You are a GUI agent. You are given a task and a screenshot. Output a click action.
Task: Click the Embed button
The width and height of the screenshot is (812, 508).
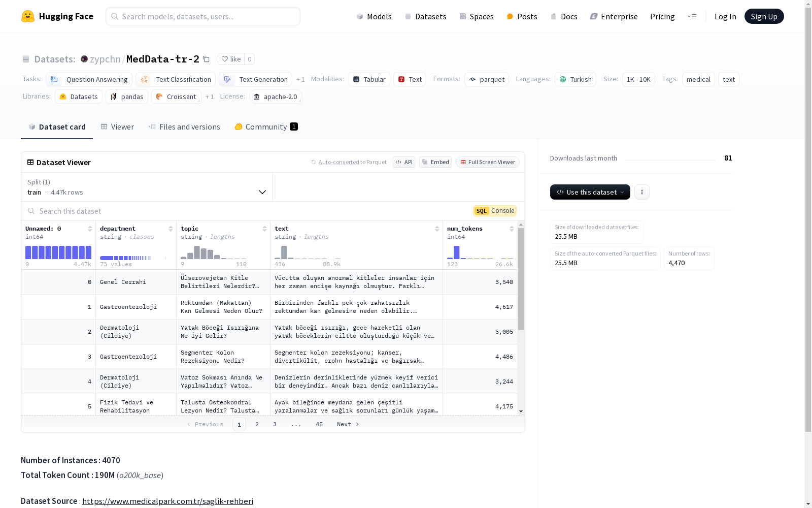[x=435, y=162]
